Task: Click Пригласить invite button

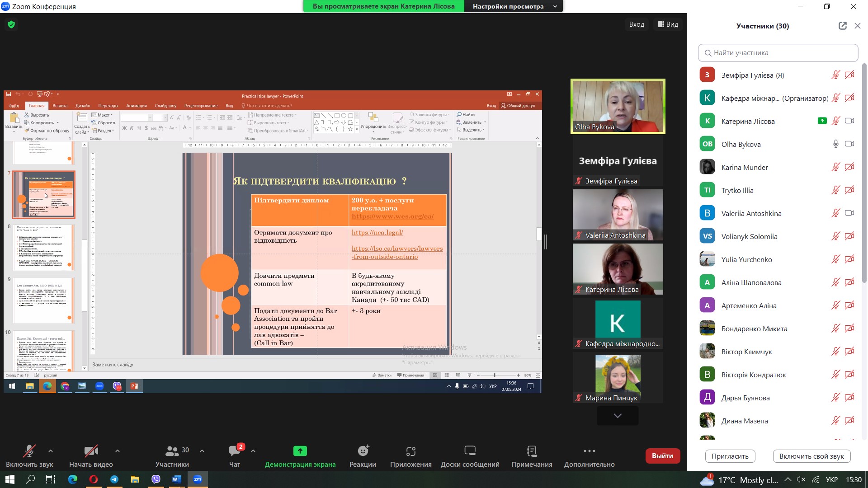Action: click(730, 456)
